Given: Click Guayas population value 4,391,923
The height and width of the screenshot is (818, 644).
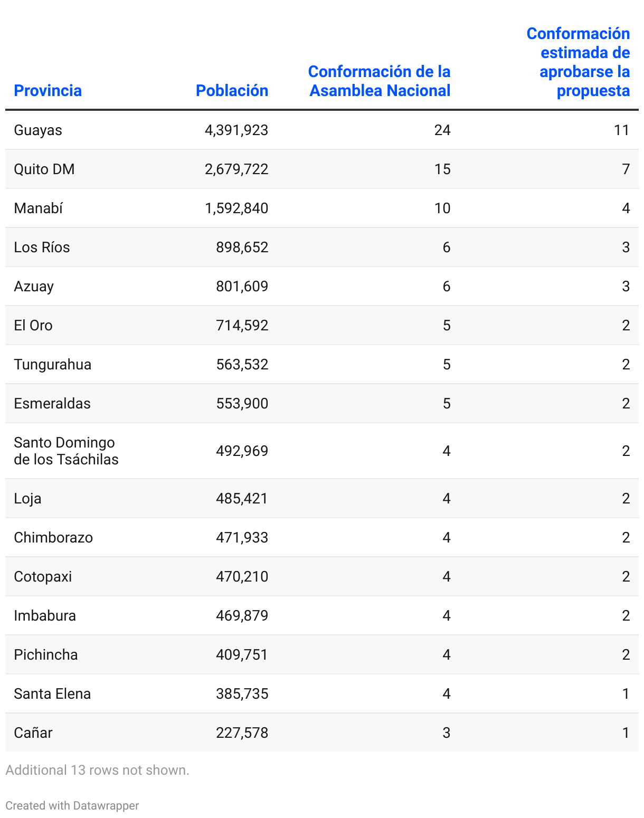Looking at the screenshot, I should [x=236, y=130].
